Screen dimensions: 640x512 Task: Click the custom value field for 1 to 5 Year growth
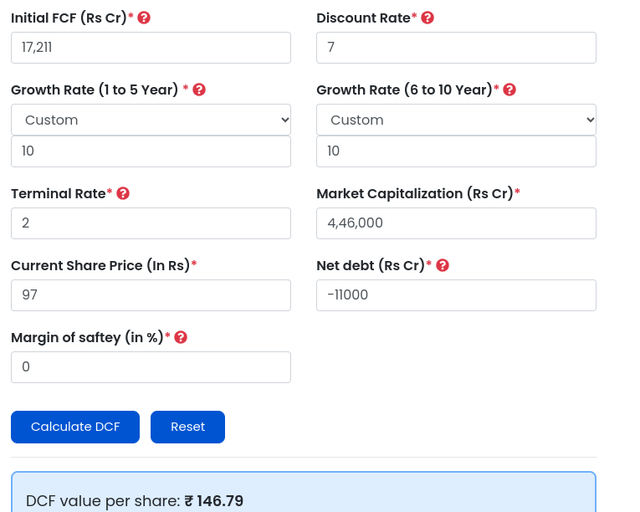pos(151,151)
